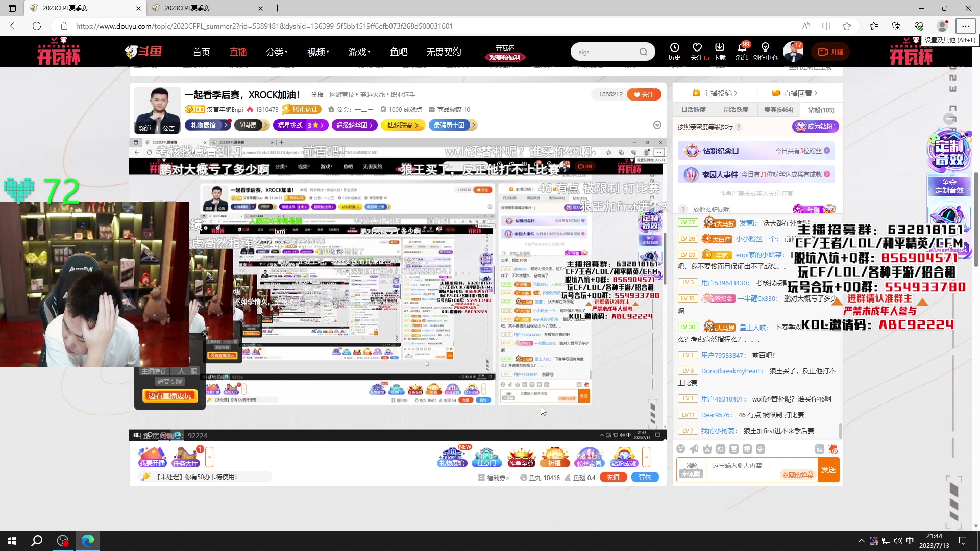Click the 祈福 lantern icon
The height and width of the screenshot is (551, 980).
555,456
